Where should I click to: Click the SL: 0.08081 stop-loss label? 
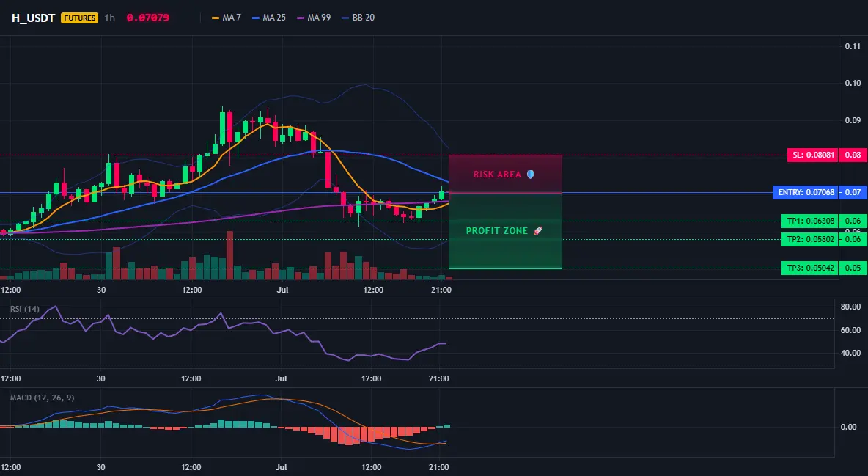[x=812, y=155]
